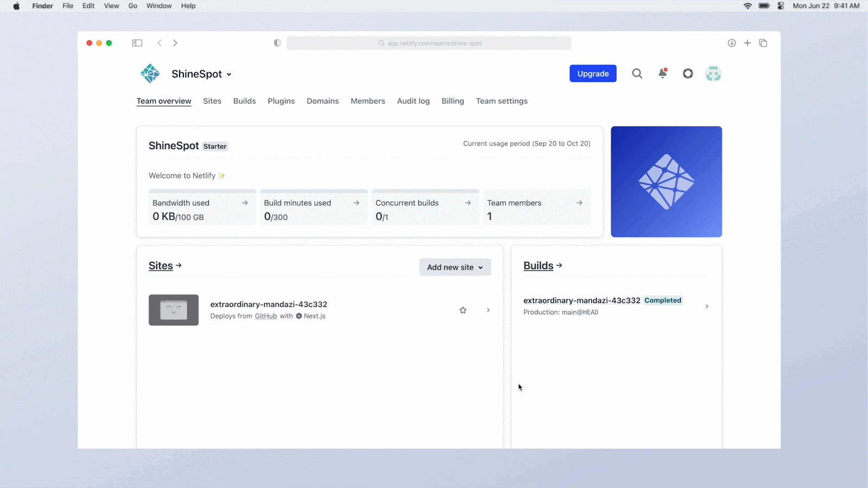Open the Plugins tab
The width and height of the screenshot is (868, 488).
click(281, 101)
